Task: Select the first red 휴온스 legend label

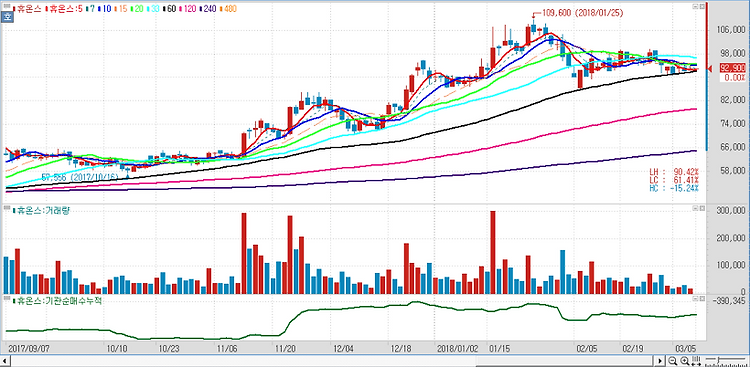Action: (28, 9)
